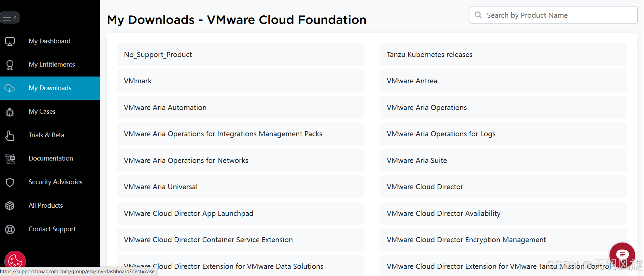
Task: Open VMmark product row
Action: 240,81
